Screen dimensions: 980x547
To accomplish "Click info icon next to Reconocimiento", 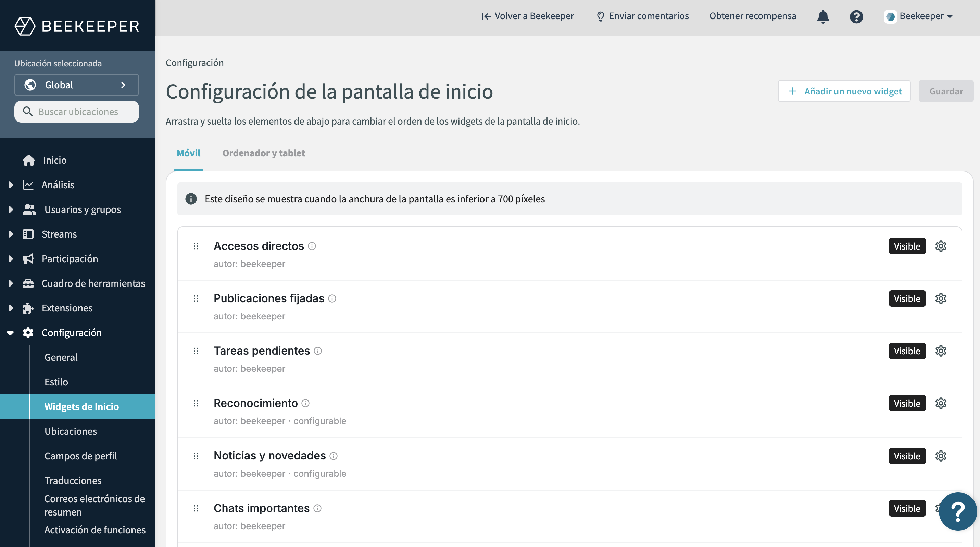I will (305, 403).
